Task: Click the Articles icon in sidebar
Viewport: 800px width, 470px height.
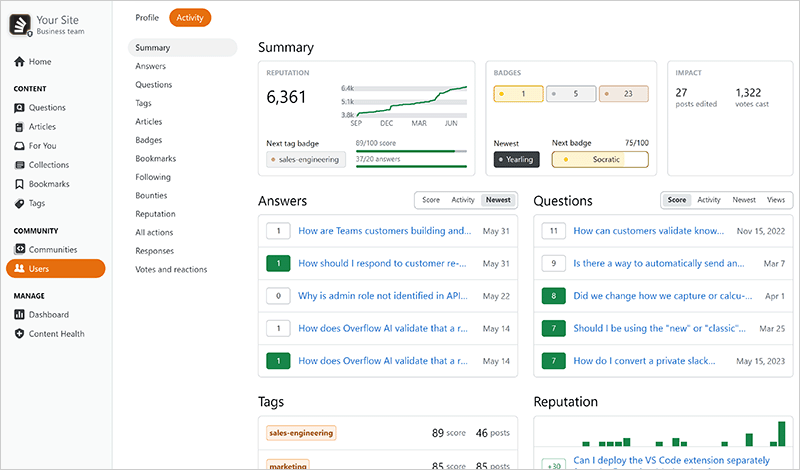Action: tap(19, 127)
